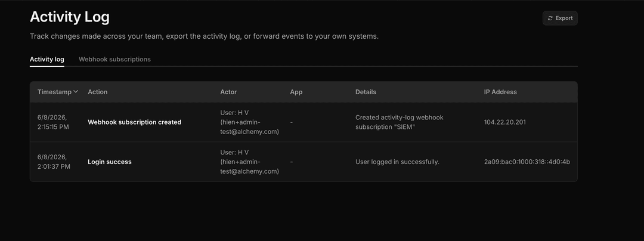Click the 'Track changes made across your team' description
This screenshot has height=241, width=644.
click(x=204, y=36)
